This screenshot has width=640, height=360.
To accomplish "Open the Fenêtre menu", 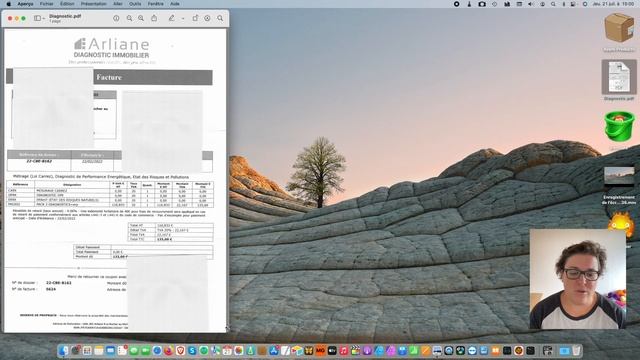I will coord(156,4).
